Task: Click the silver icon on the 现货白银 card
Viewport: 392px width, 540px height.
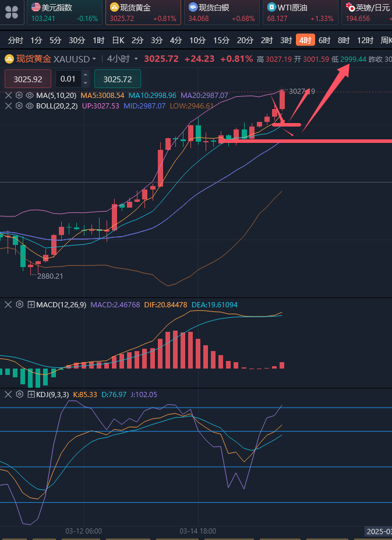Action: pyautogui.click(x=193, y=7)
